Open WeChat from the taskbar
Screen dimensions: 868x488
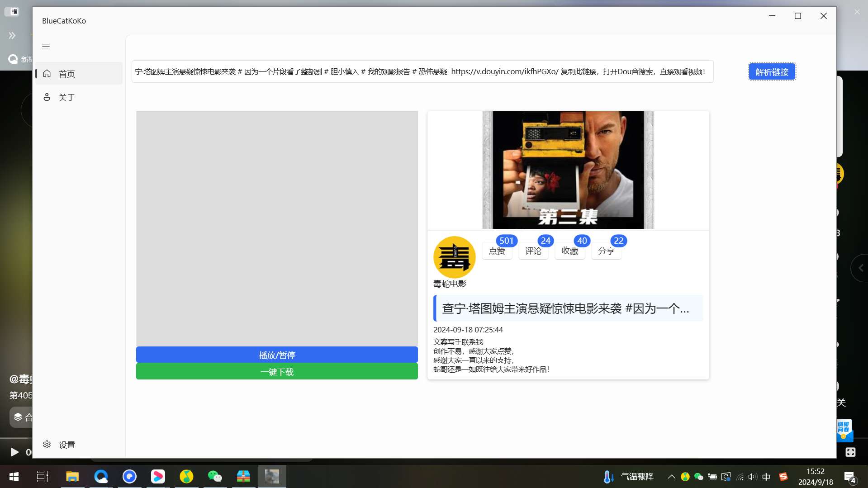coord(215,476)
